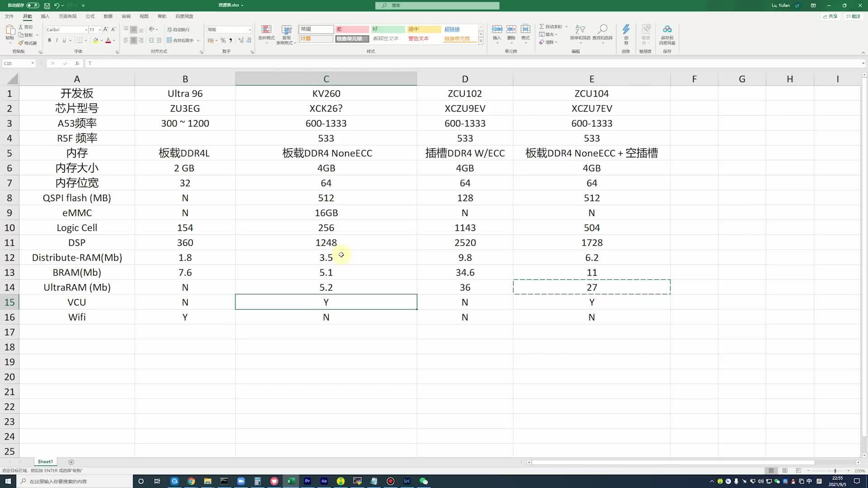Click the Comma Style icon
Screen dimensions: 868x488
point(231,40)
